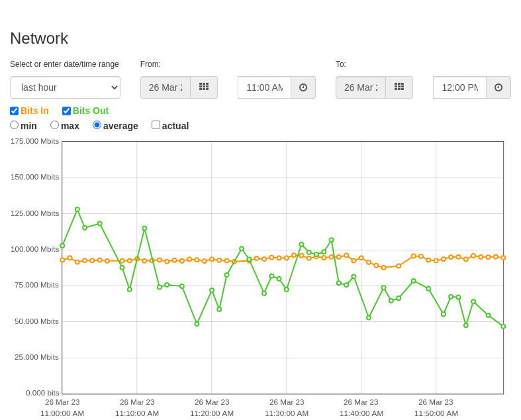
Task: Click the 11:20:00 AM time axis label
Action: point(212,413)
